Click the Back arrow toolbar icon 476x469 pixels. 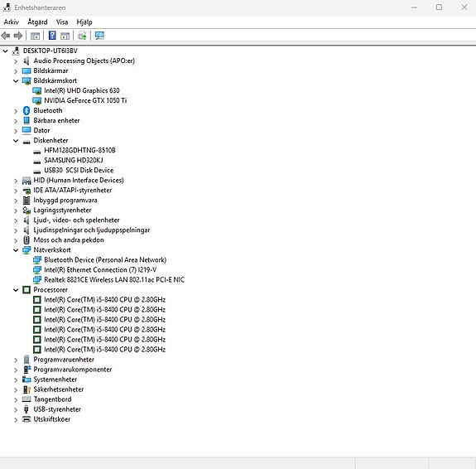[6, 36]
